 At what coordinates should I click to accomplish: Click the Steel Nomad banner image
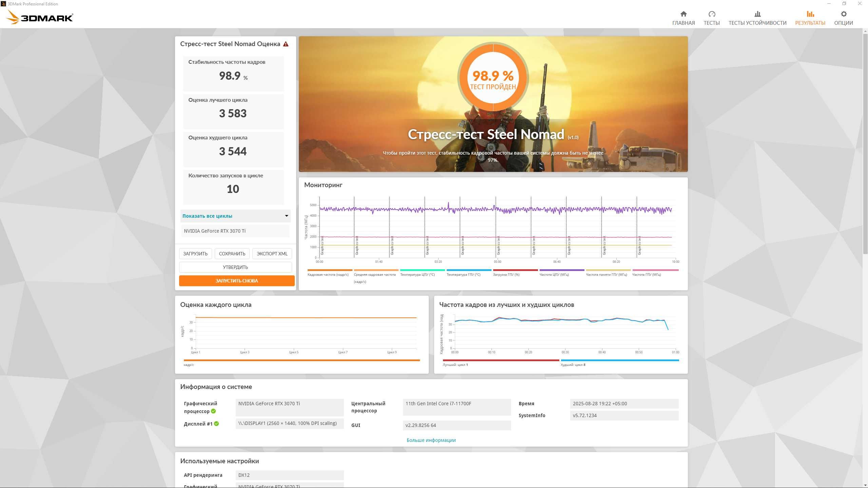point(493,104)
